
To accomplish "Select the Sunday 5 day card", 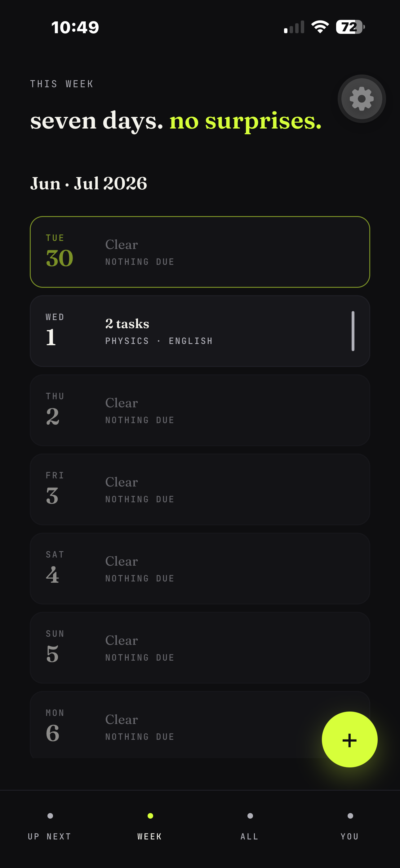I will [x=200, y=648].
